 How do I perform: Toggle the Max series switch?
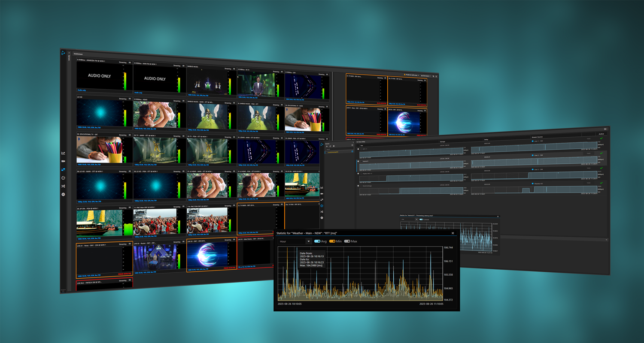(x=347, y=241)
